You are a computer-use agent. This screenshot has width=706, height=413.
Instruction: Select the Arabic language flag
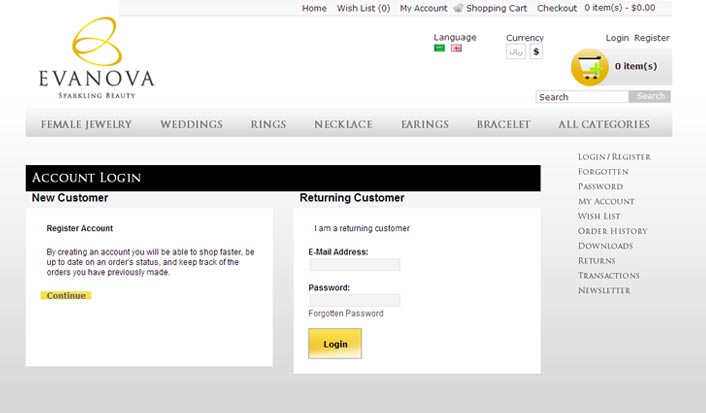[439, 48]
